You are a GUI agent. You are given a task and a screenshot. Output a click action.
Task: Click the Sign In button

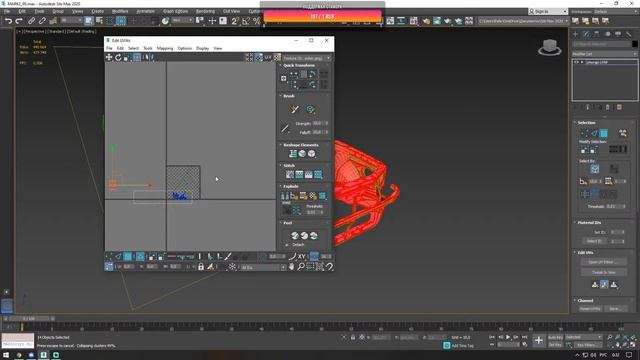click(x=541, y=11)
